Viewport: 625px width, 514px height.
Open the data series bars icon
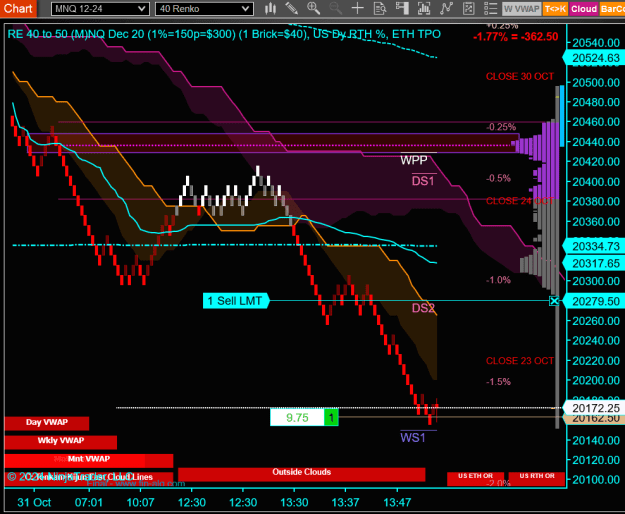click(x=424, y=8)
